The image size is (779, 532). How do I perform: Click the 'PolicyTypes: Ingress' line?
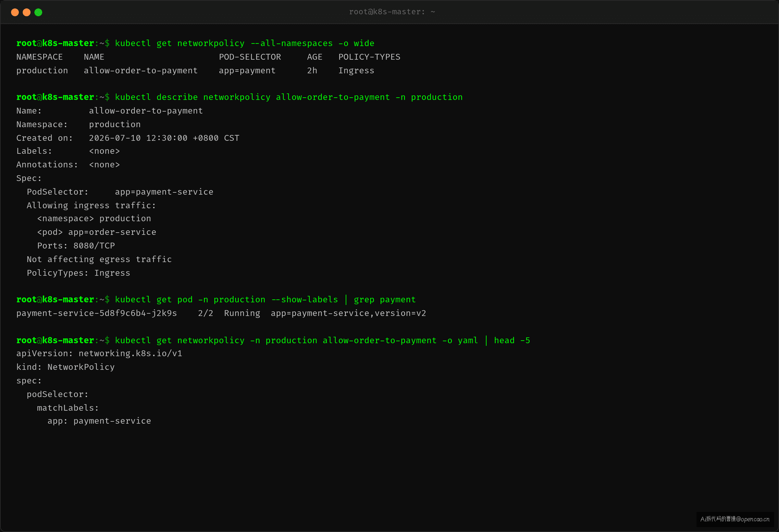pyautogui.click(x=79, y=273)
